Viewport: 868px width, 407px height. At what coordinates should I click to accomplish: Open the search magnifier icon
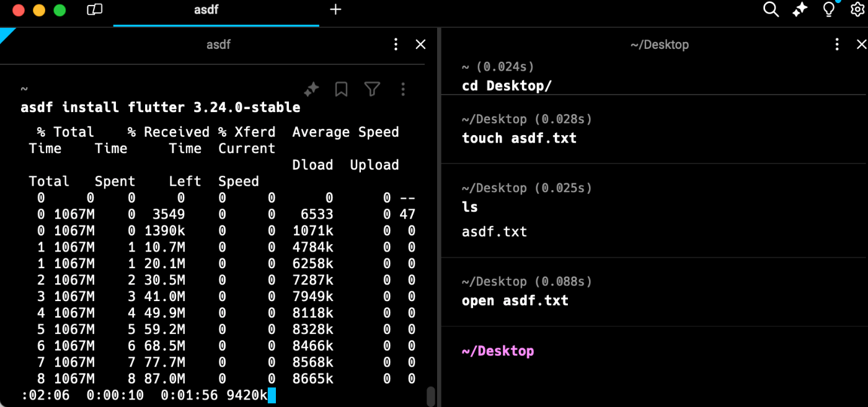pyautogui.click(x=771, y=10)
